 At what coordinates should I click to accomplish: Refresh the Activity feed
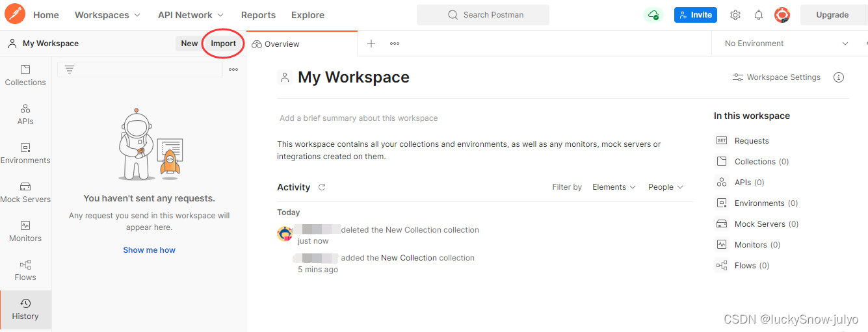point(322,187)
